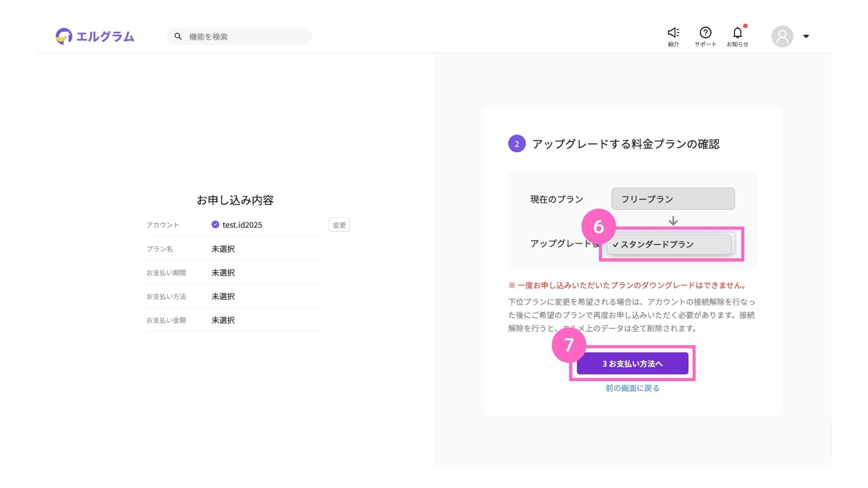Click the アカウント row label

coord(163,225)
